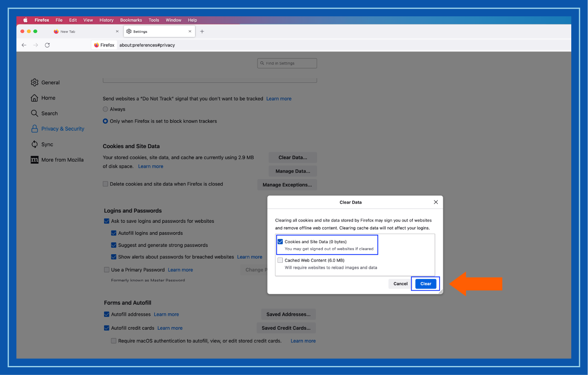Open Learn more about Cookies and Site Data

(x=151, y=166)
